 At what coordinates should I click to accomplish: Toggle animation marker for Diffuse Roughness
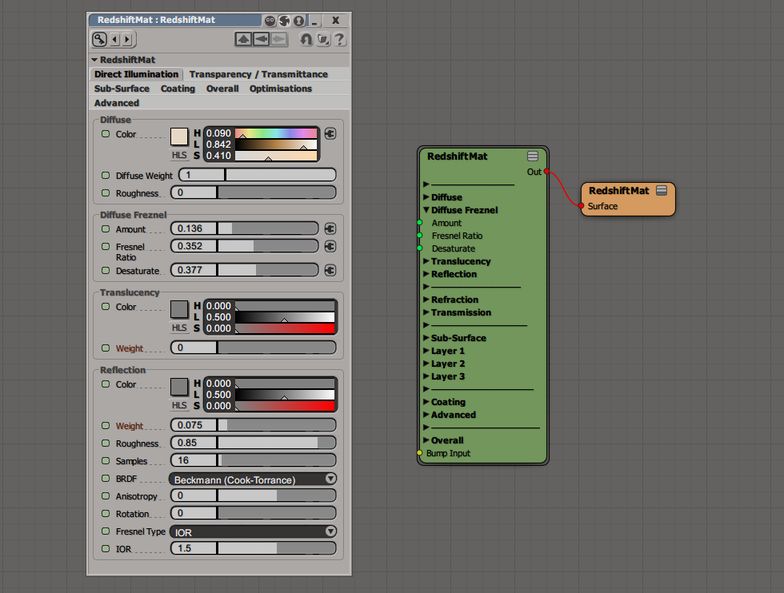click(x=106, y=192)
